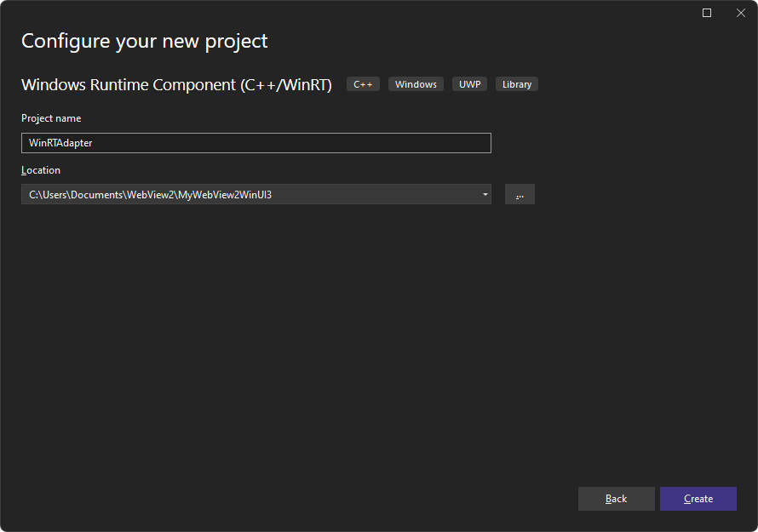
Task: Click the Windows Runtime Component heading
Action: [176, 84]
